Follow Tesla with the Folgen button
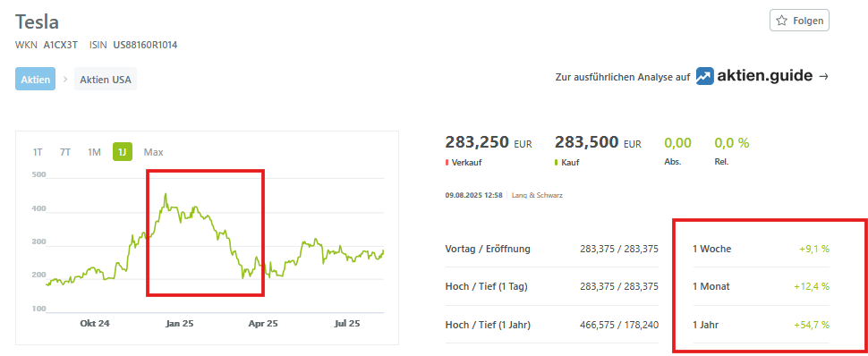 click(x=799, y=21)
